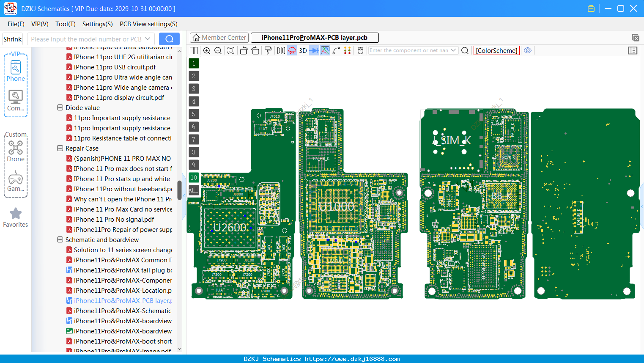Screen dimensions: 644x363
Task: Open the Drone category
Action: [16, 151]
